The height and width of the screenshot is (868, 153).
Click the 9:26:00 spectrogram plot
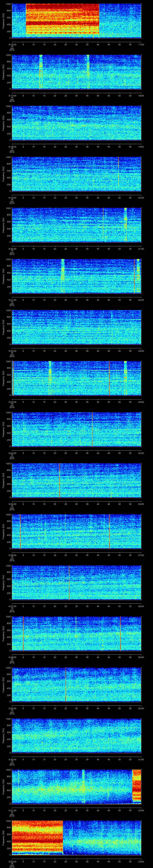pyautogui.click(x=76, y=531)
